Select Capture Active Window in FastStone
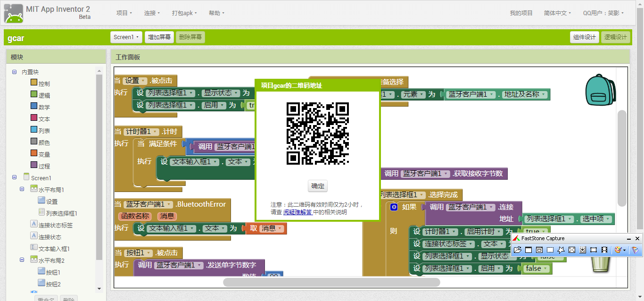This screenshot has width=644, height=301. click(x=528, y=250)
